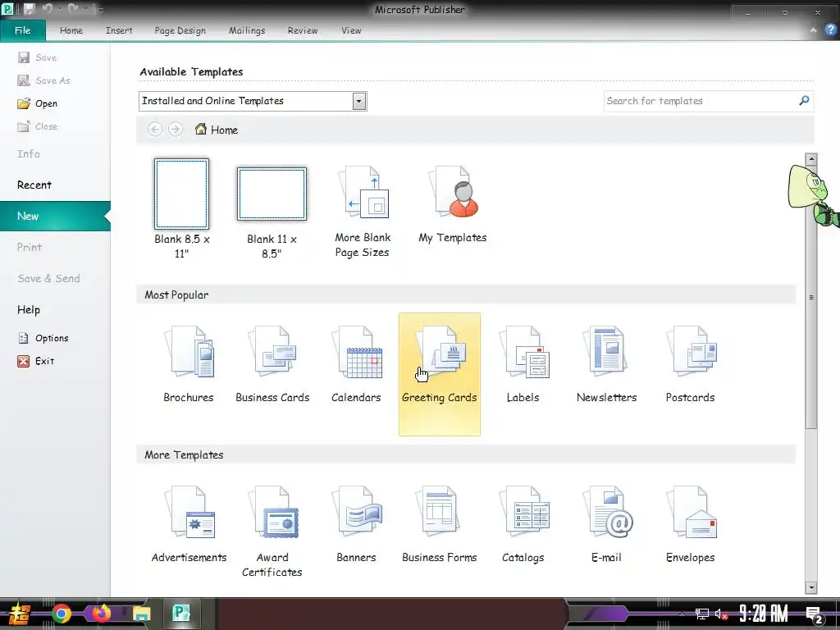Open the Business Cards template category
Screen dimensions: 840x630
click(x=272, y=365)
